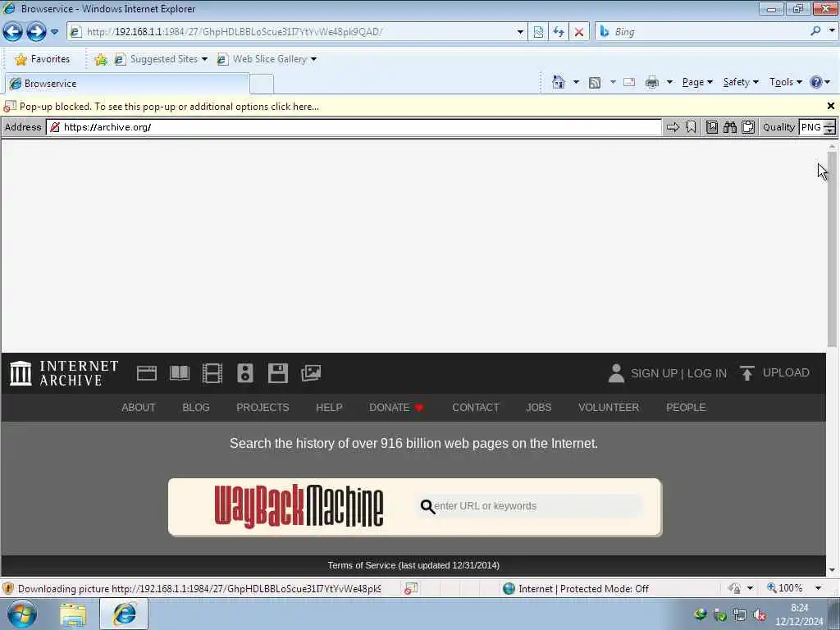840x630 pixels.
Task: Open PROJECTS in the Archive nav bar
Action: 262,407
